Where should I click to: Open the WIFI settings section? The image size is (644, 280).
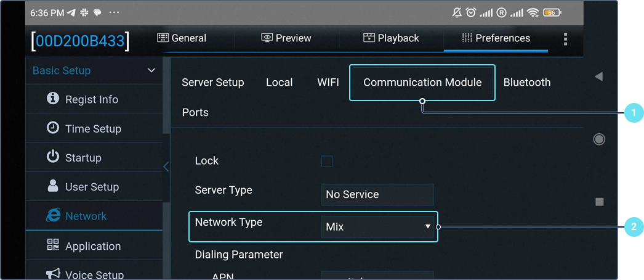click(328, 82)
